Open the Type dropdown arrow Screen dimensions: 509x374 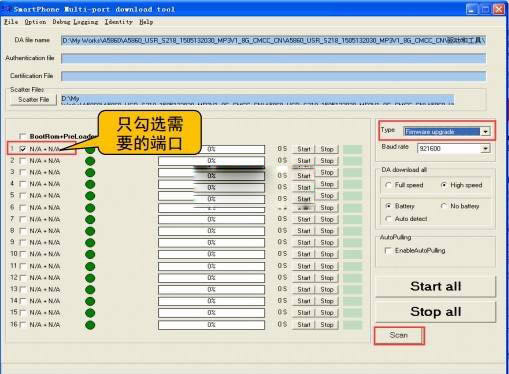click(x=485, y=132)
